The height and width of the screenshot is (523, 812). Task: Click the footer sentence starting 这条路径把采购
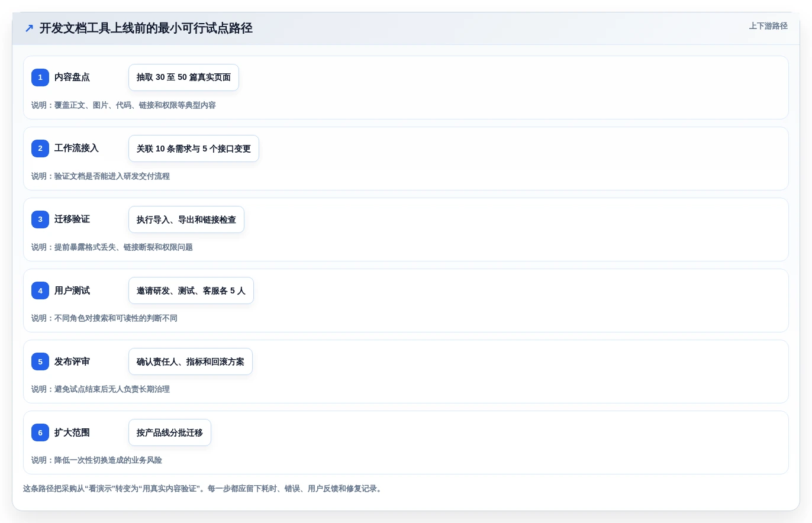(204, 489)
